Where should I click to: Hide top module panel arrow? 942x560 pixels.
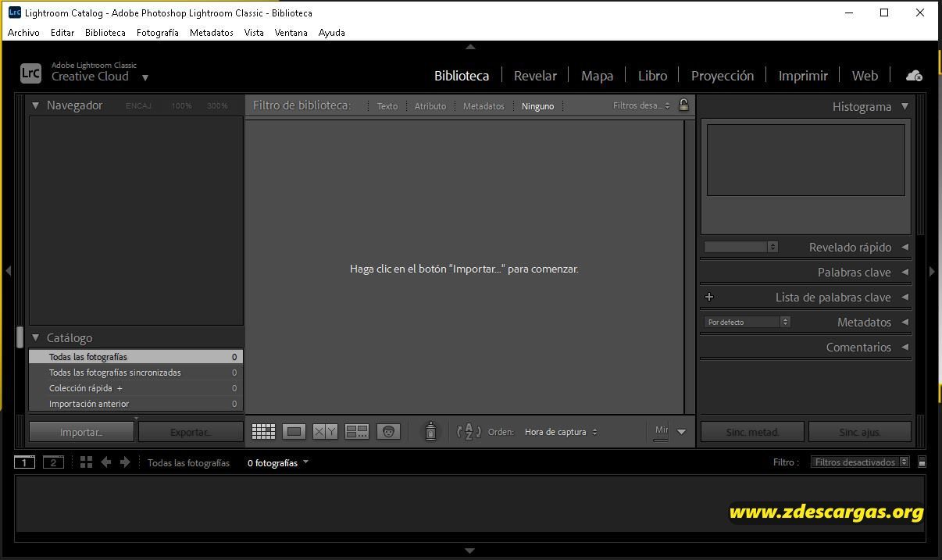pos(470,47)
